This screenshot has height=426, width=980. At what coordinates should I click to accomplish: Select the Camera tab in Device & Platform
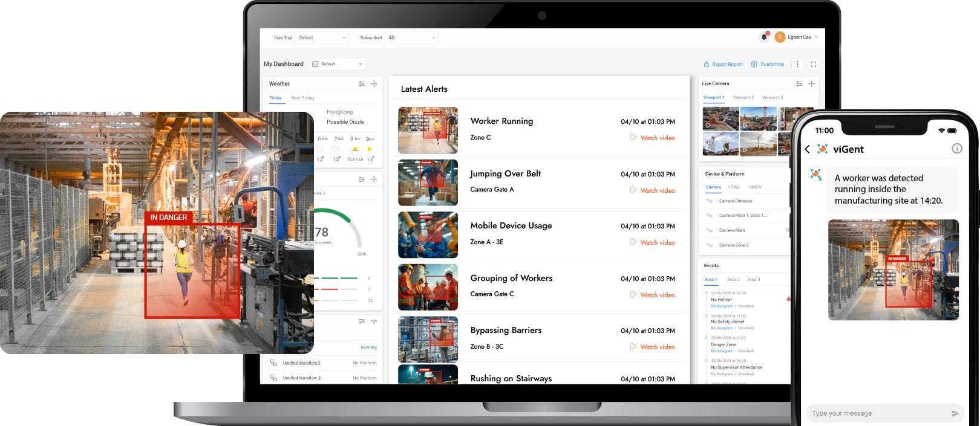click(x=713, y=187)
